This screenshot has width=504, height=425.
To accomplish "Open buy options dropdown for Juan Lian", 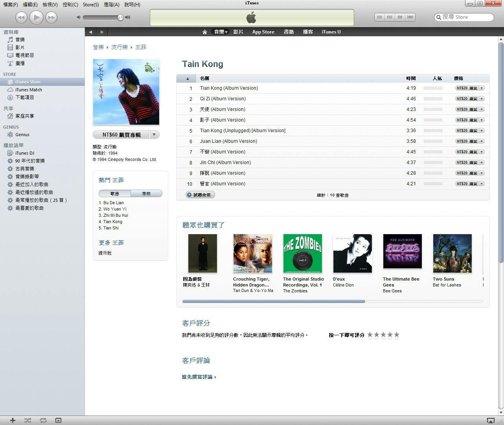I will (x=482, y=141).
